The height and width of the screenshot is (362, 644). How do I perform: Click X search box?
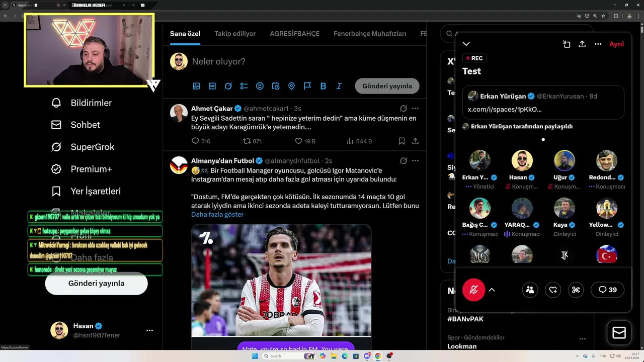[x=518, y=34]
